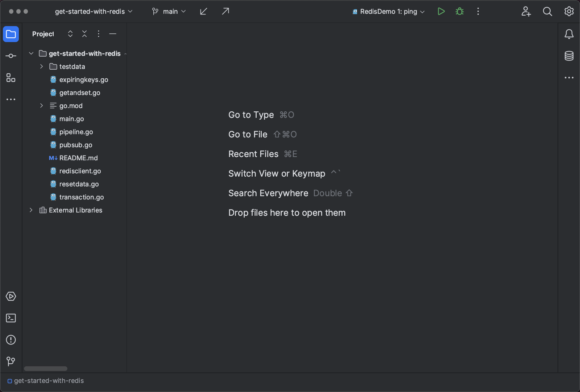Invite collaborators via Code With Me
This screenshot has width=580, height=392.
(526, 11)
